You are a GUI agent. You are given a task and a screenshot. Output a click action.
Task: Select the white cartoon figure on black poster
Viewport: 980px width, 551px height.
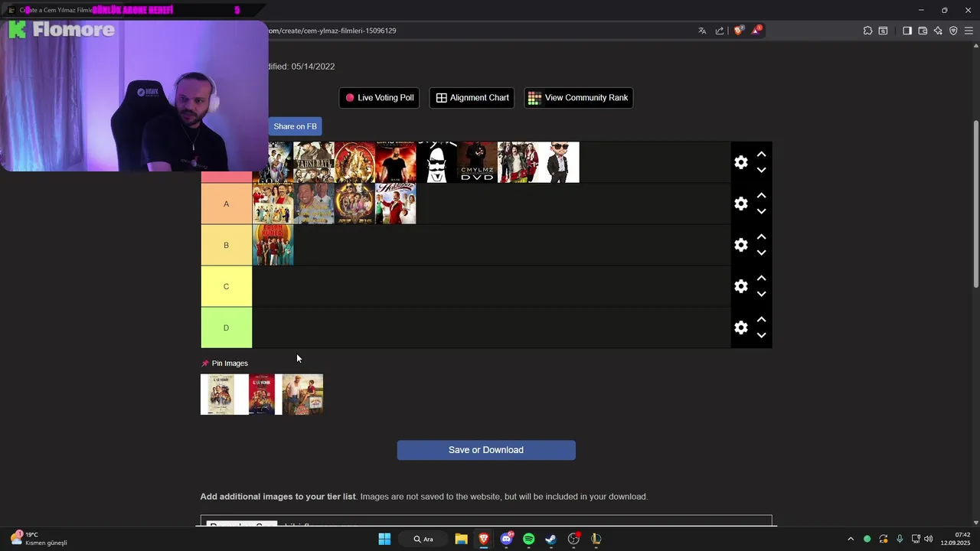point(436,162)
